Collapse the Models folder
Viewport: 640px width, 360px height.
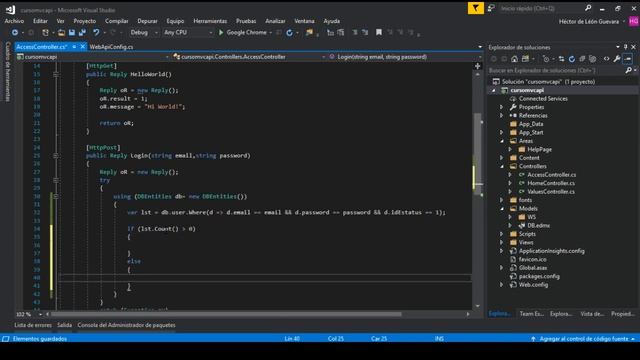click(x=502, y=209)
